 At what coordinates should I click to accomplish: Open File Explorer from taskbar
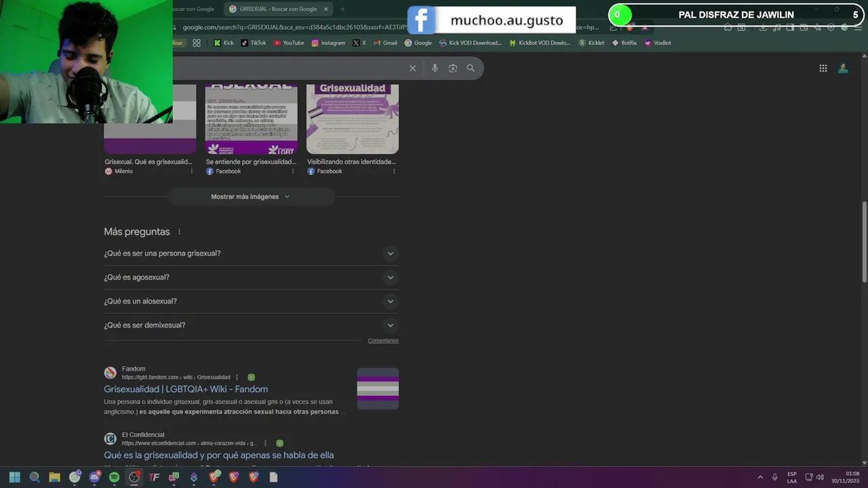coord(54,477)
